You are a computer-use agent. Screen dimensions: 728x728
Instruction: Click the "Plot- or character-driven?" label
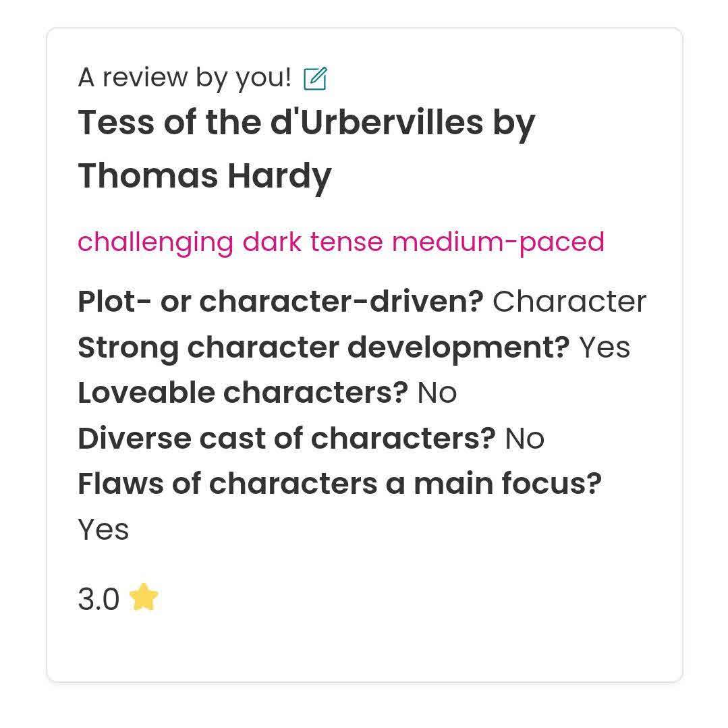coord(281,302)
